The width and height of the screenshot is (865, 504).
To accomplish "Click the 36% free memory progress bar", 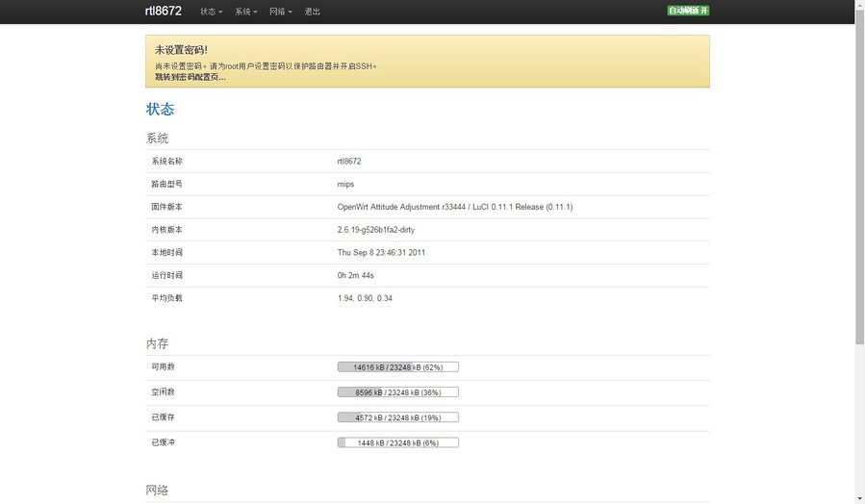I will tap(397, 392).
